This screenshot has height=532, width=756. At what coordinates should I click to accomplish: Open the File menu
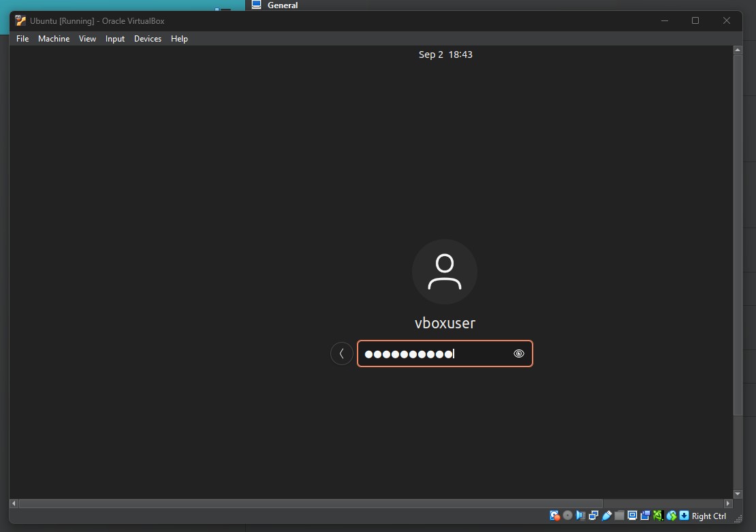coord(22,39)
